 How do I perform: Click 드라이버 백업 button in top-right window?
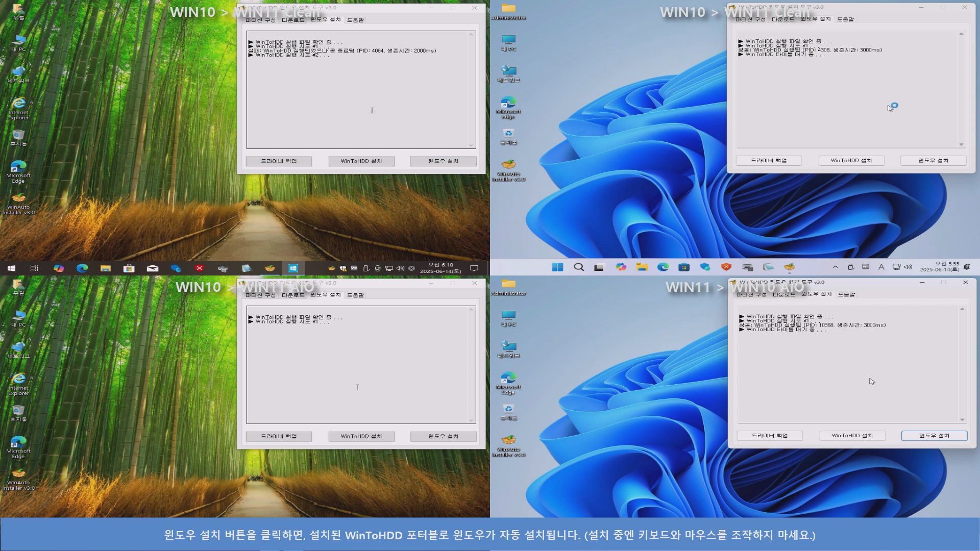[x=769, y=161]
